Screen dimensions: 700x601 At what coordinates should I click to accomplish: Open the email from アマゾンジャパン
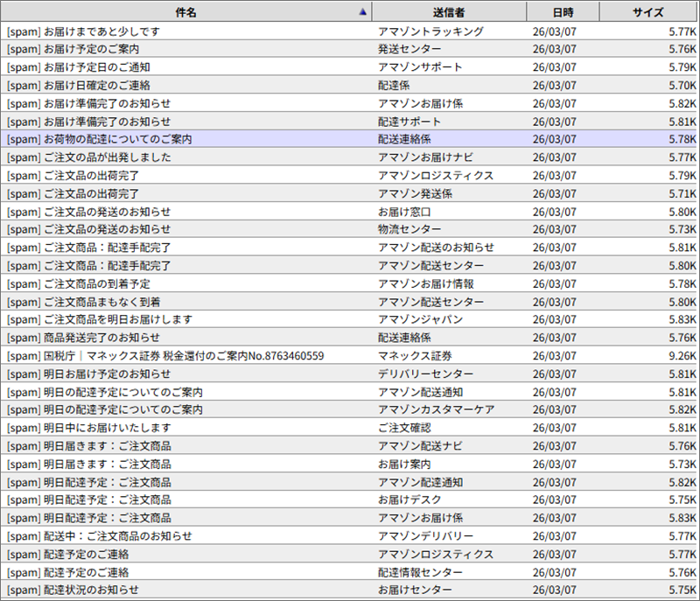(420, 319)
